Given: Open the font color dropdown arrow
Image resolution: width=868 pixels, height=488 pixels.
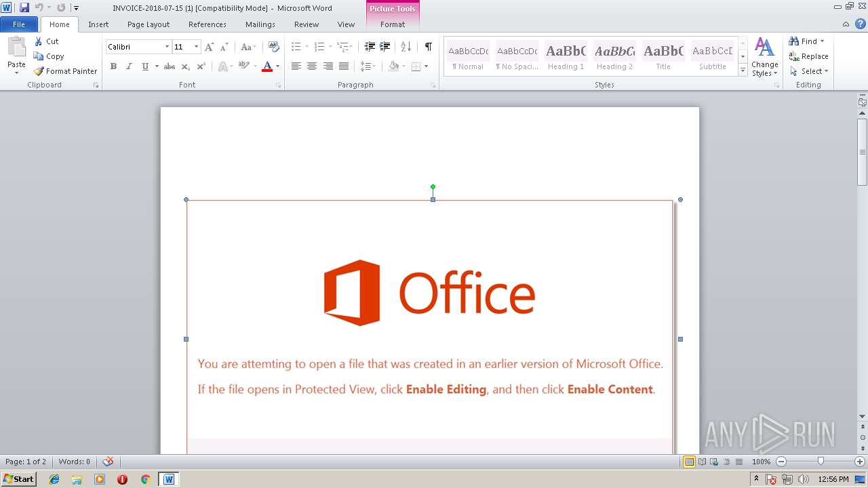Looking at the screenshot, I should coord(277,66).
